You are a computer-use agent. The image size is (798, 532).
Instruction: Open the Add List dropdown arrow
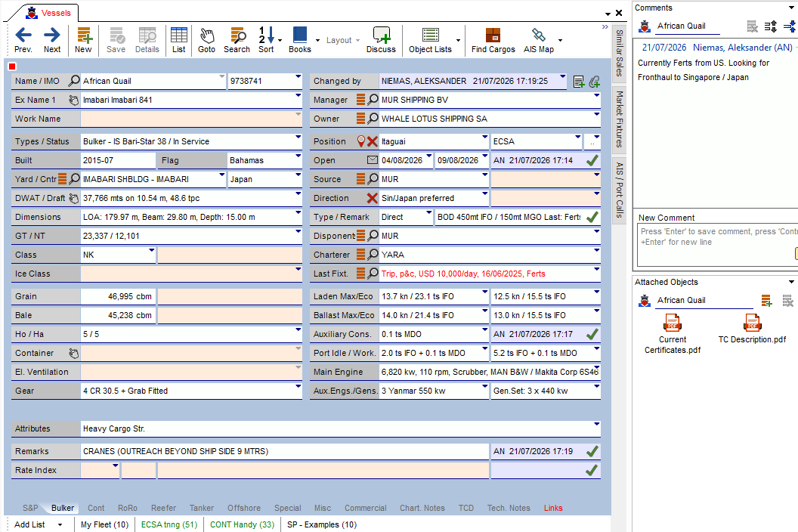(x=60, y=524)
